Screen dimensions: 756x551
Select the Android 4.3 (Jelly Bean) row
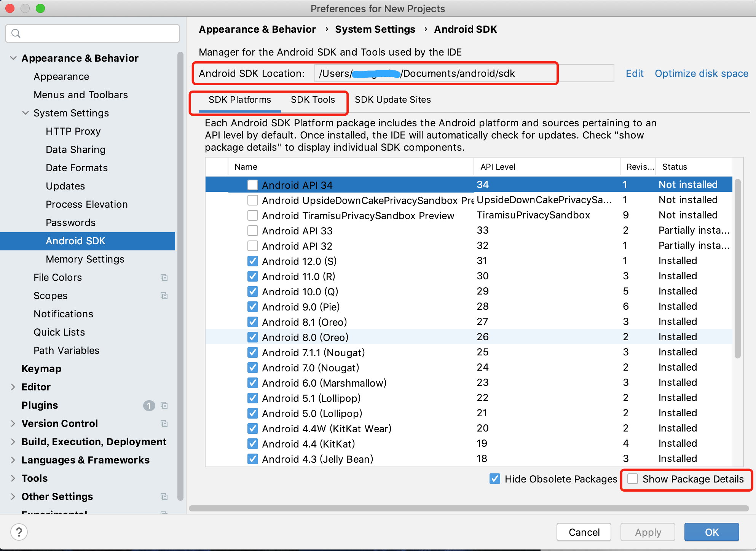pyautogui.click(x=469, y=459)
